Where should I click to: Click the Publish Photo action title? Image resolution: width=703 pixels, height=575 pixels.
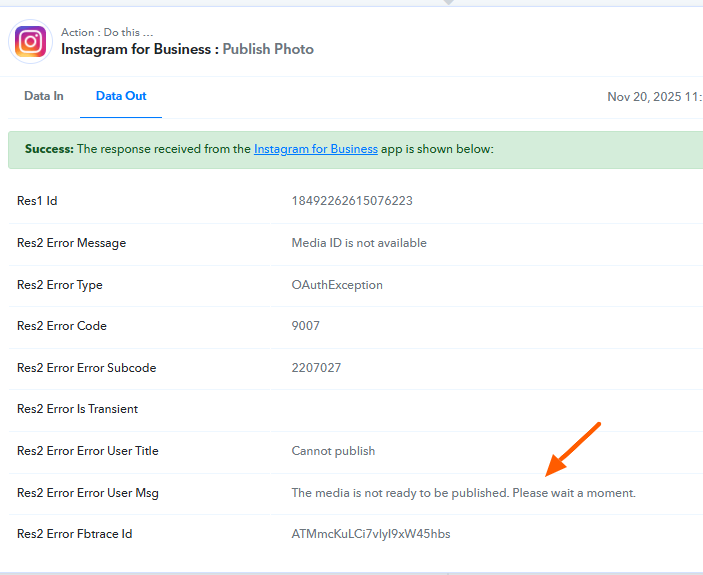267,49
